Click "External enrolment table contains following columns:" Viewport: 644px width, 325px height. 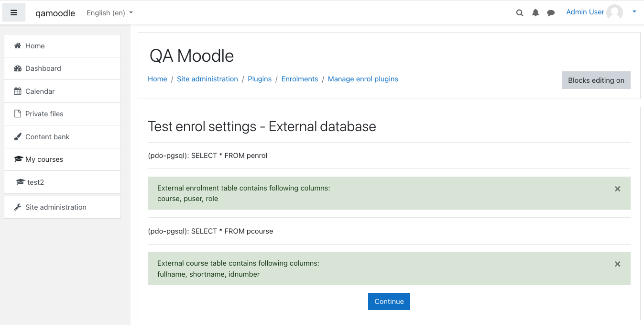tap(243, 188)
